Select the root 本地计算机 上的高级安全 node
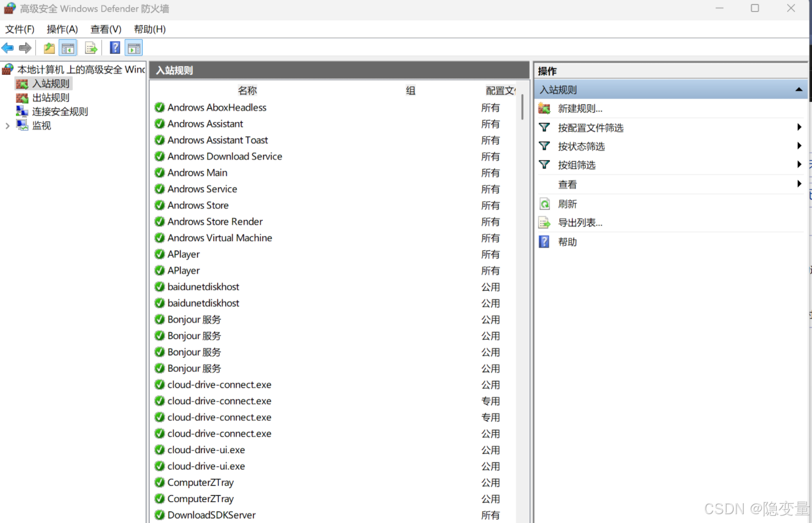812x523 pixels. pos(81,69)
